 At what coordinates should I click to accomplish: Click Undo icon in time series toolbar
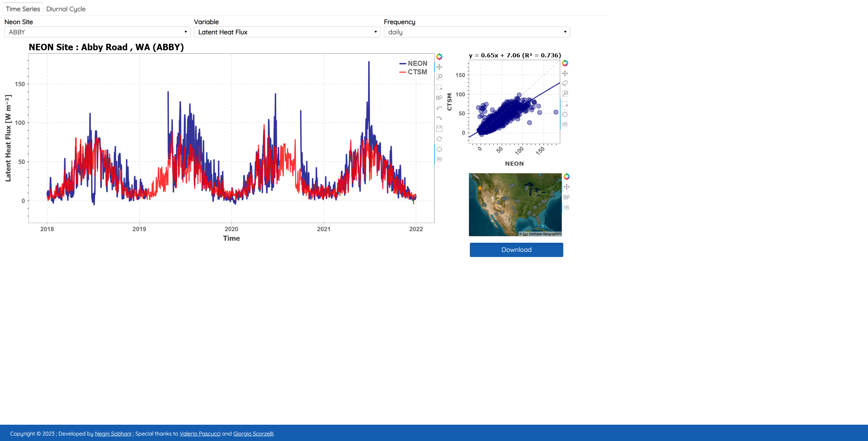(x=439, y=108)
